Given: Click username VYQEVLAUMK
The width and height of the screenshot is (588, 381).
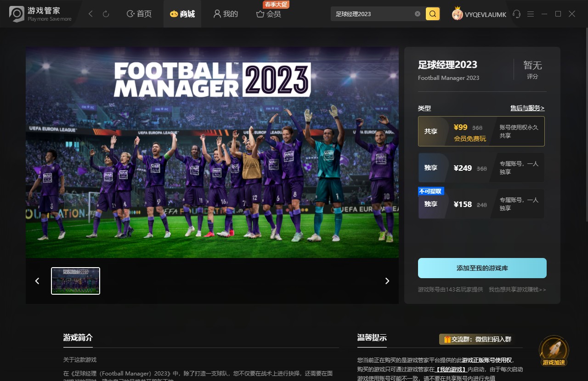Looking at the screenshot, I should (x=486, y=14).
